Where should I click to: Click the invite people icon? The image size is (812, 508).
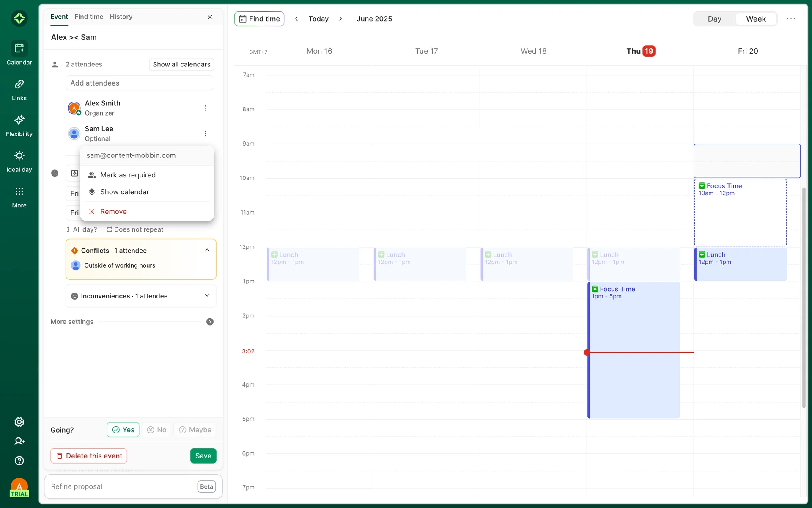click(19, 441)
